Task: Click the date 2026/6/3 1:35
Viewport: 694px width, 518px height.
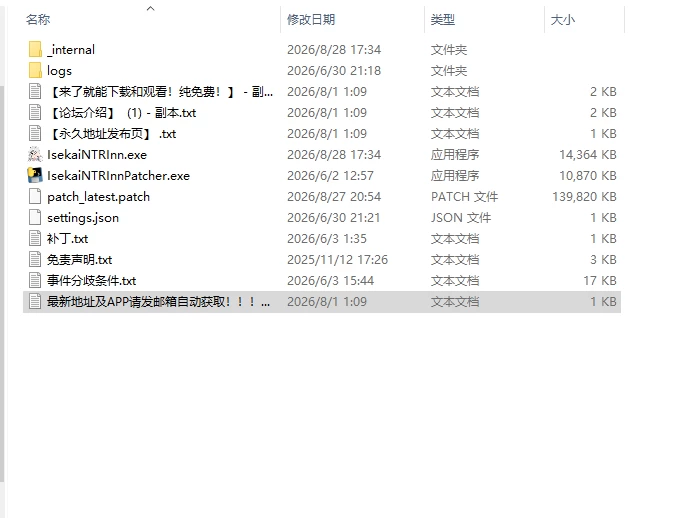Action: click(x=327, y=239)
